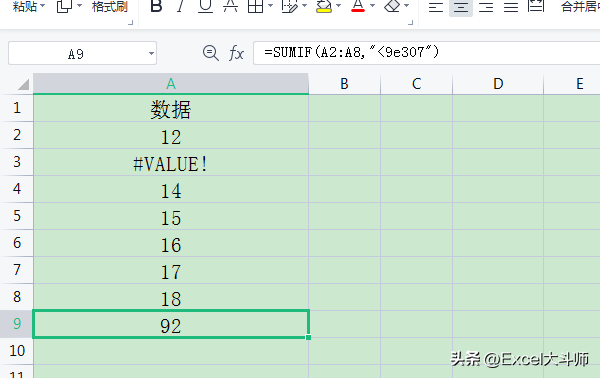Click cell with value 17
The height and width of the screenshot is (378, 600).
(171, 270)
